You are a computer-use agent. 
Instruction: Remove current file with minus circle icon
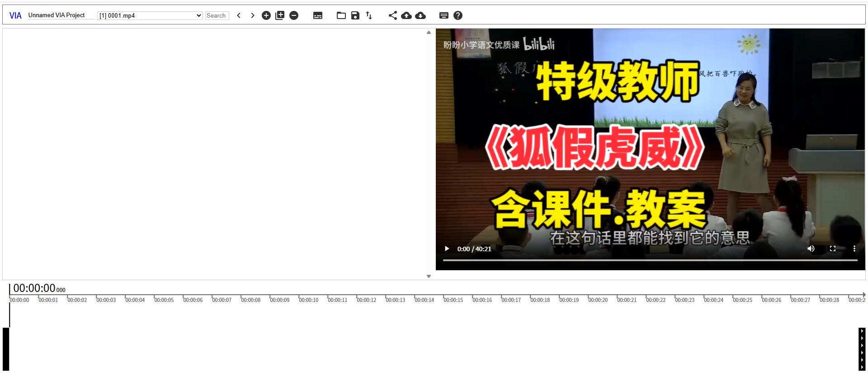(x=294, y=15)
